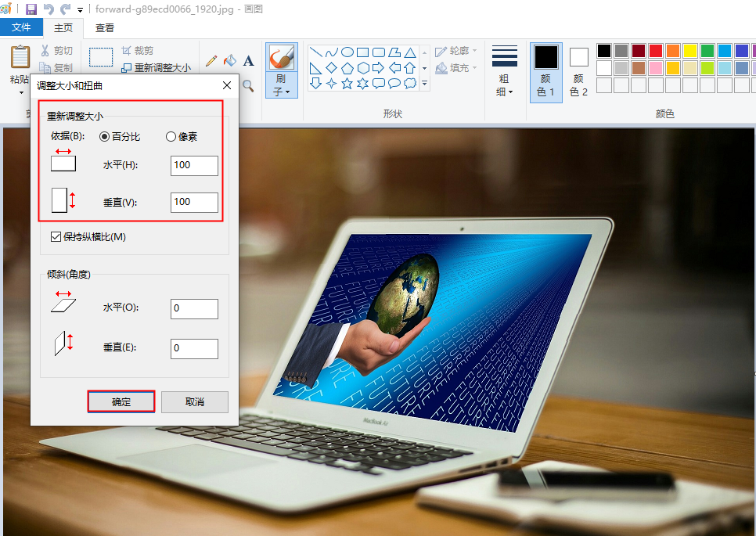The image size is (756, 536).
Task: Select the Magnifier tool
Action: click(248, 86)
